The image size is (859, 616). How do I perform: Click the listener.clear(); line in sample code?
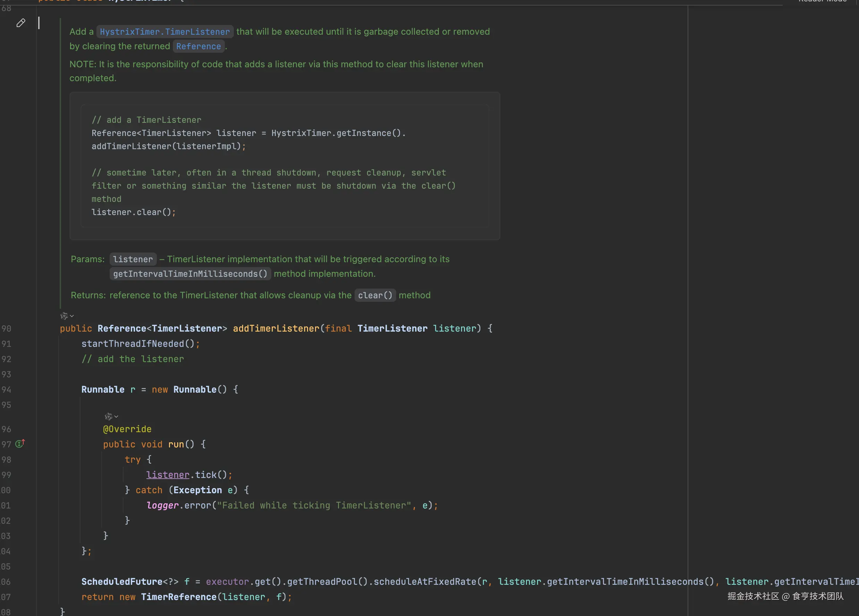point(133,212)
